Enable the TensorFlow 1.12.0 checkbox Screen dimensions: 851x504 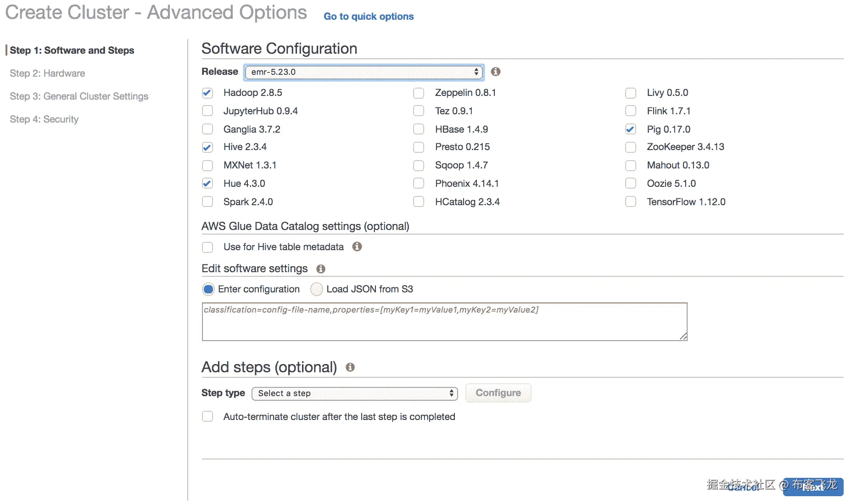pos(631,202)
